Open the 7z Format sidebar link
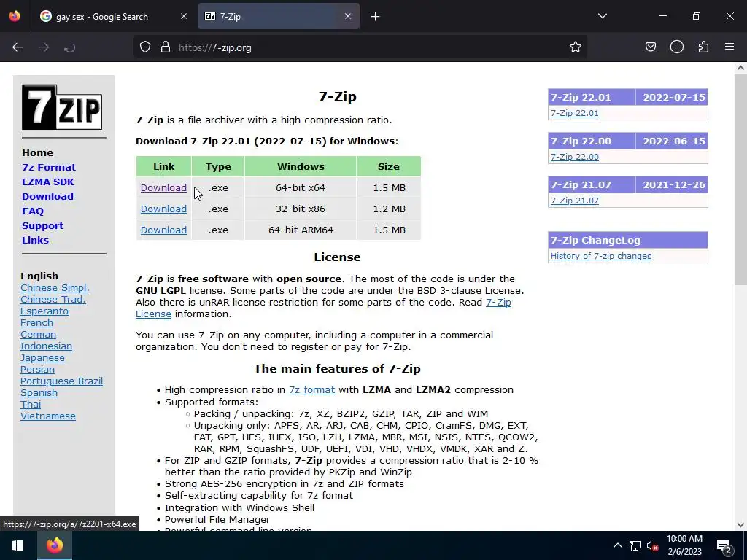The image size is (747, 560). 49,167
